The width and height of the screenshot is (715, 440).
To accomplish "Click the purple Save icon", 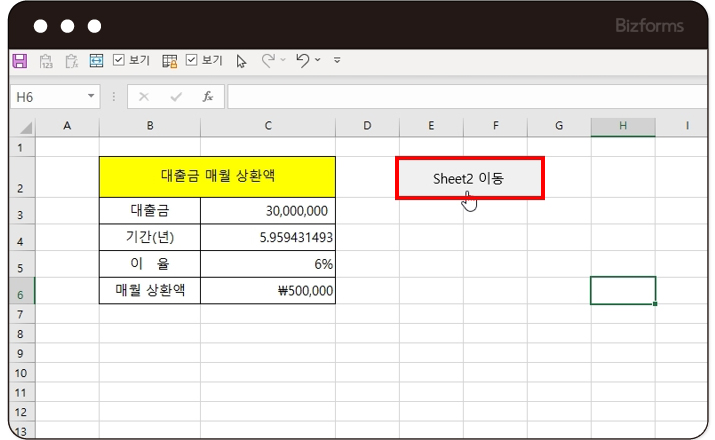I will click(x=20, y=61).
